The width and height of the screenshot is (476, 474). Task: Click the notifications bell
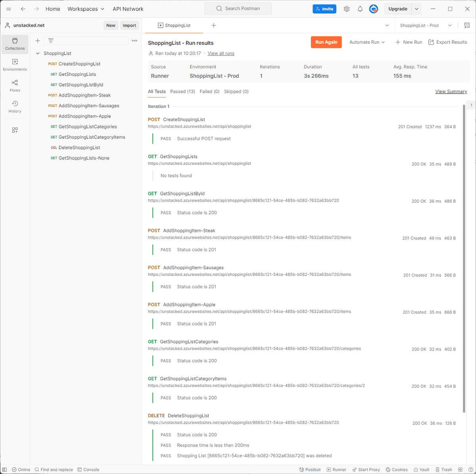(360, 9)
